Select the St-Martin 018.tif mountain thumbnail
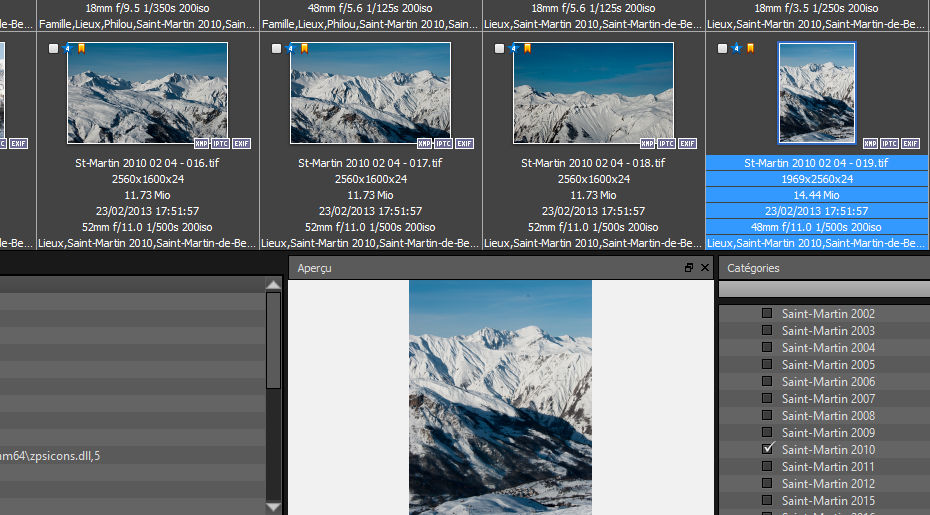The image size is (930, 515). point(594,93)
